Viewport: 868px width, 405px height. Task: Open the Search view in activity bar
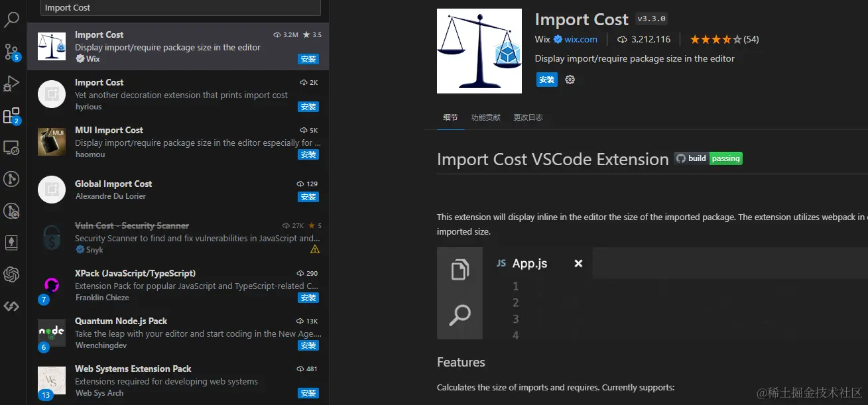click(x=12, y=19)
